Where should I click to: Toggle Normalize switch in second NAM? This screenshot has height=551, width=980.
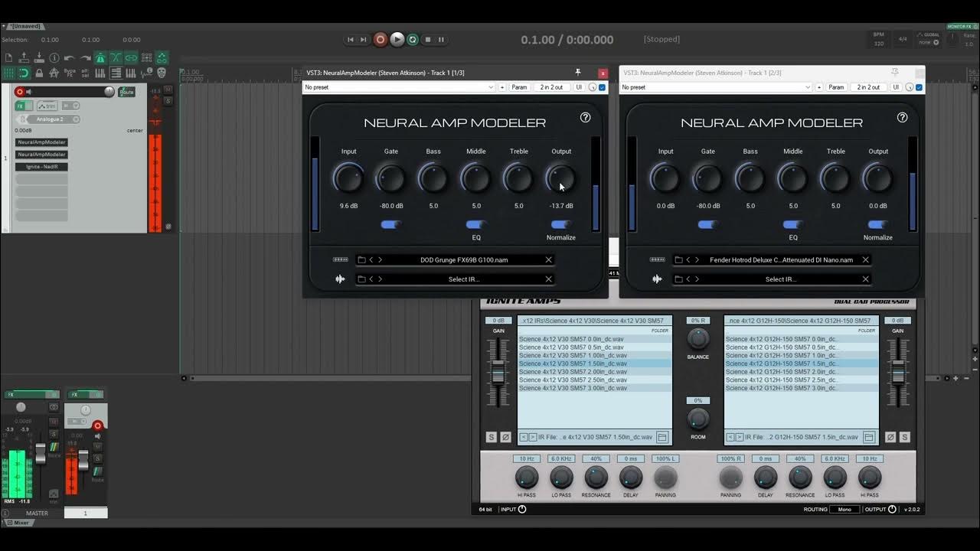[x=878, y=224]
